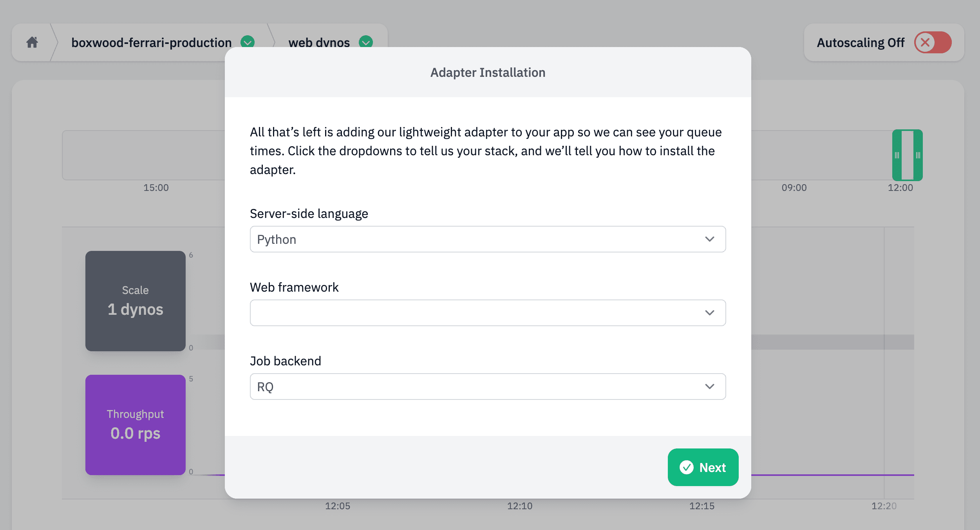Click the green chevron next to boxwood-ferrari-production
Image resolution: width=980 pixels, height=530 pixels.
tap(248, 41)
